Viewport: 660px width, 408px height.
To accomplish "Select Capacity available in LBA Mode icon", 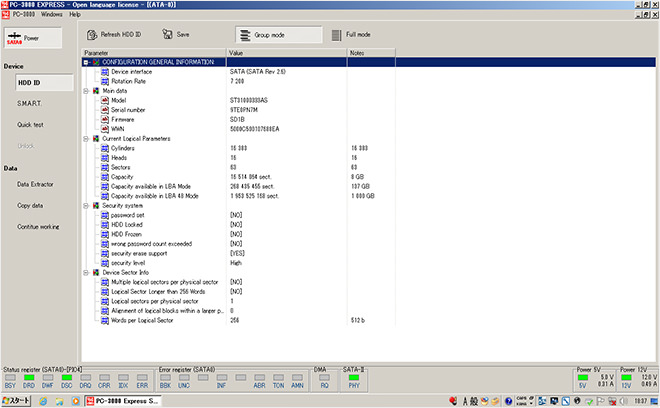I will [105, 187].
